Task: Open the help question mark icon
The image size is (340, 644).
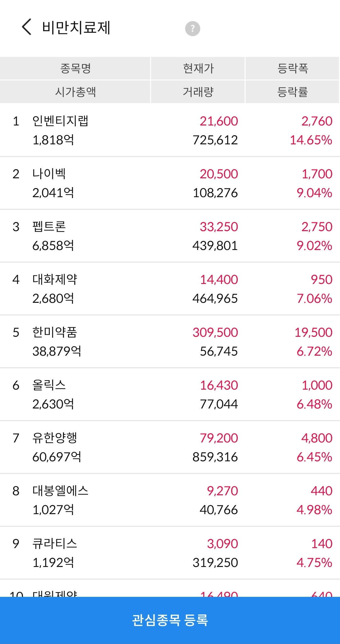Action: pos(192,29)
